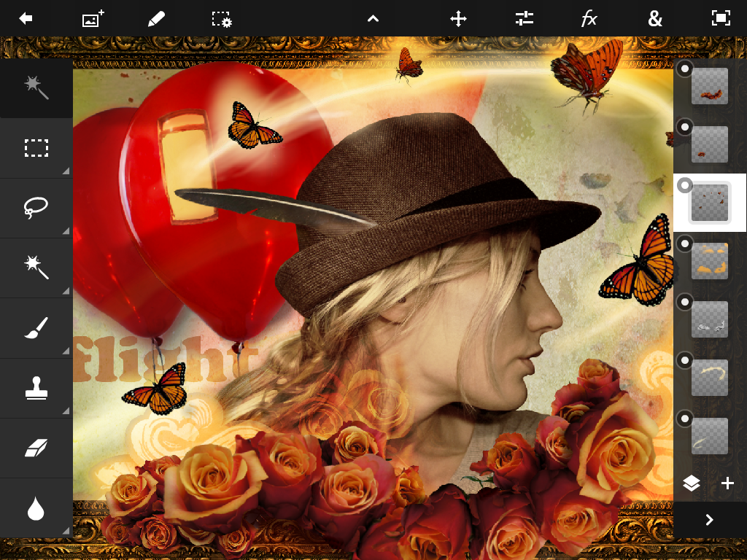Viewport: 747px width, 560px height.
Task: Activate the Move transform tool
Action: [458, 19]
